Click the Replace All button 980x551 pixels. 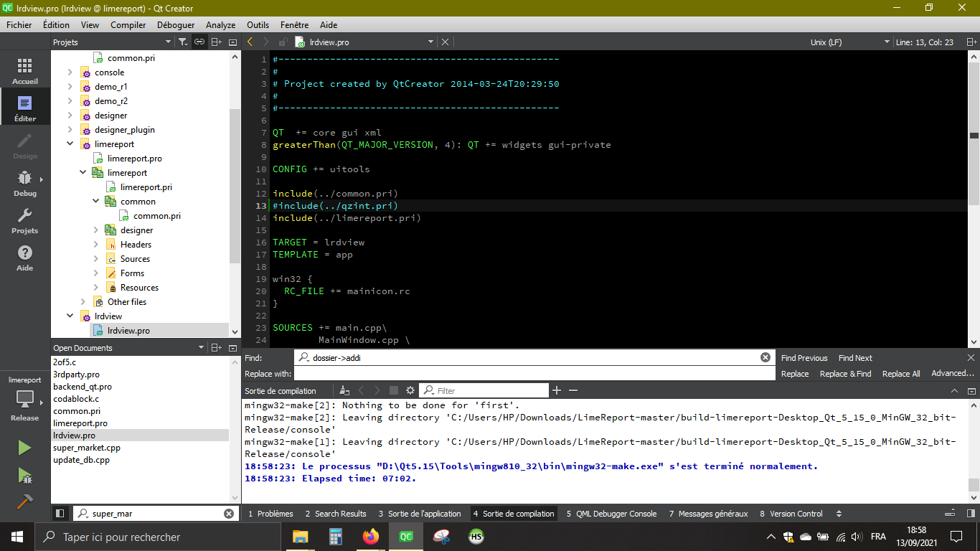[900, 374]
